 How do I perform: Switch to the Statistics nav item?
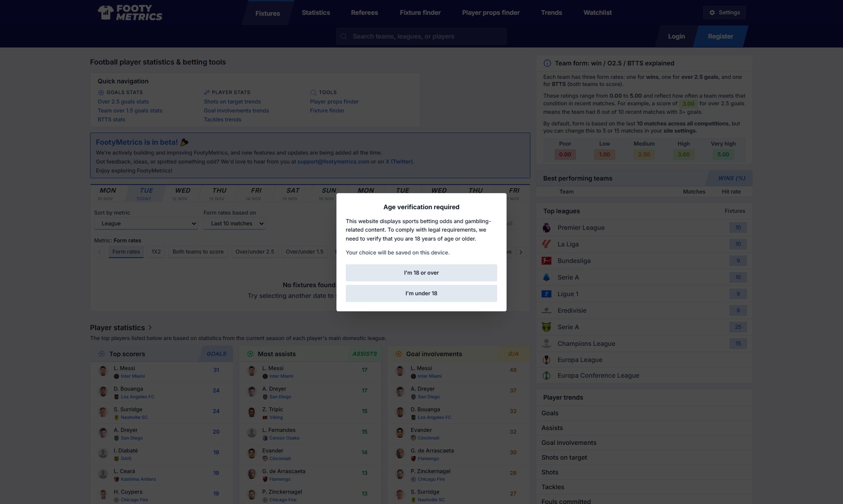pos(315,13)
